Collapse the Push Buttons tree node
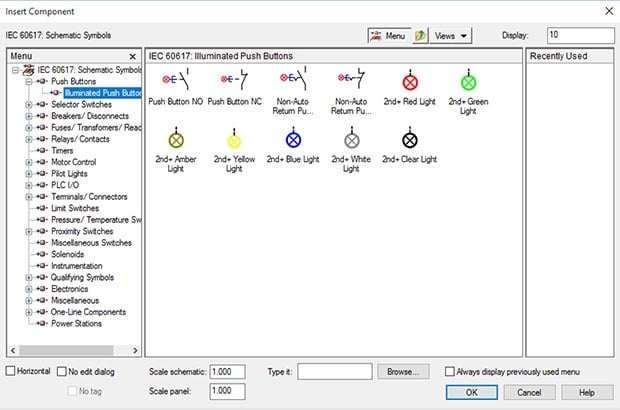This screenshot has width=620, height=410. (x=29, y=81)
